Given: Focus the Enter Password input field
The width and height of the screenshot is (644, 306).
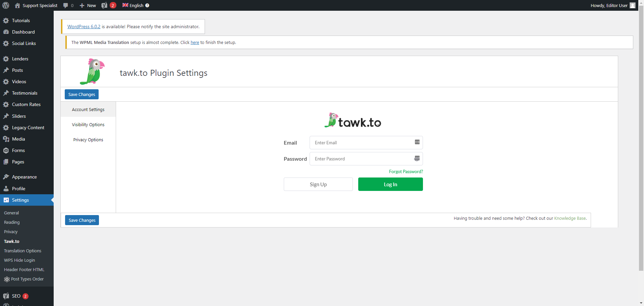Looking at the screenshot, I should tap(366, 159).
